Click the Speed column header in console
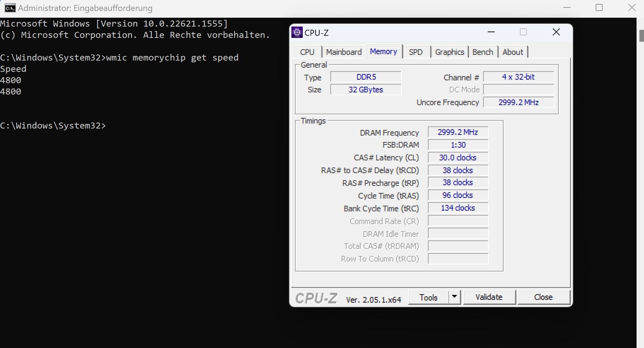The width and height of the screenshot is (644, 348). [x=13, y=69]
